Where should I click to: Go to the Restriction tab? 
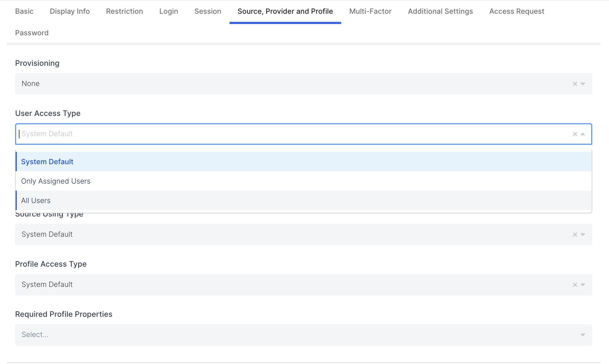[x=124, y=11]
